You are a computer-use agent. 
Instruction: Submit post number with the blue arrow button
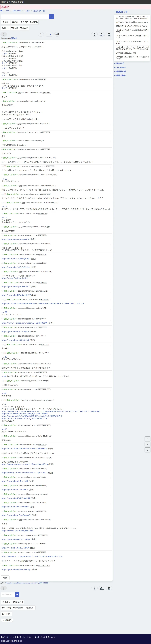(x=17, y=595)
